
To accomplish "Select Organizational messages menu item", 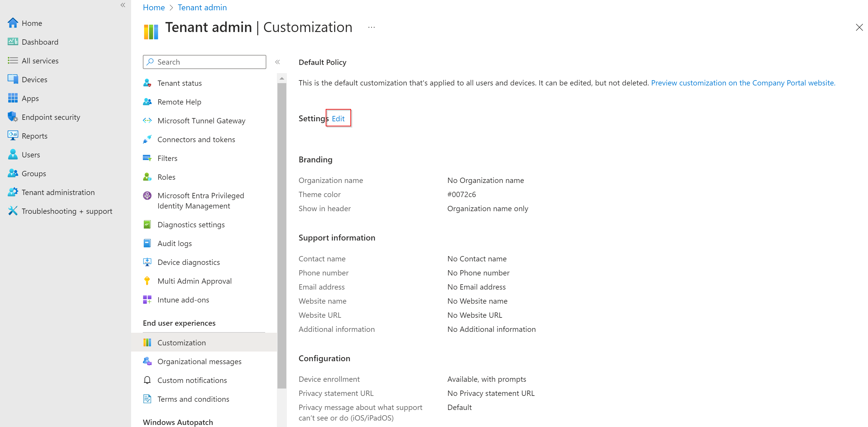I will [199, 361].
